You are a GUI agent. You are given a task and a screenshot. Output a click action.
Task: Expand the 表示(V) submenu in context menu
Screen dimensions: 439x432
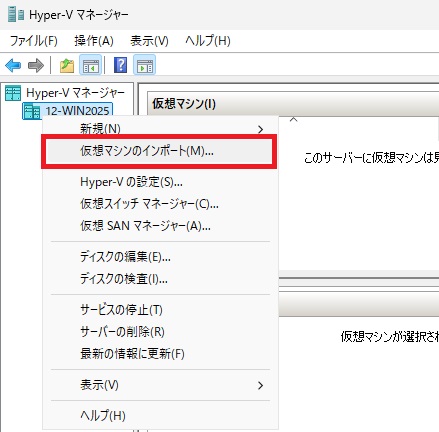[160, 385]
